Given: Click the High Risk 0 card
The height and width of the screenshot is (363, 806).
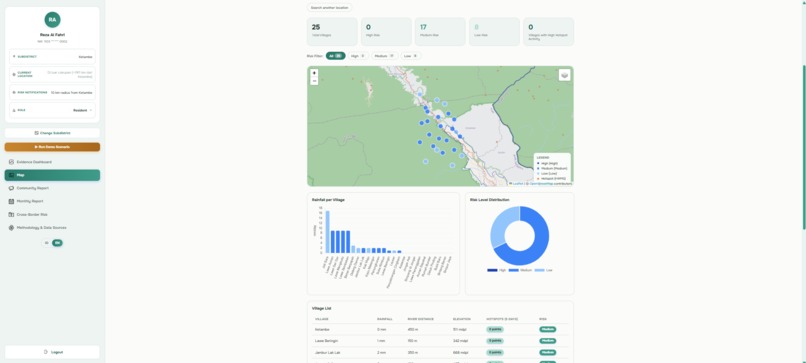Looking at the screenshot, I should 386,32.
